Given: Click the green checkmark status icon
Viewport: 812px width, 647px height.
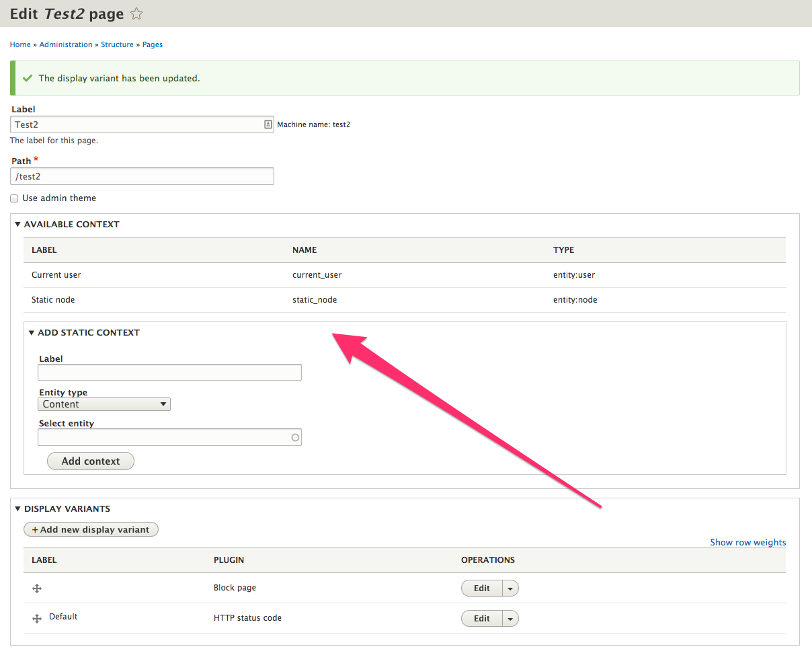Looking at the screenshot, I should coord(28,78).
